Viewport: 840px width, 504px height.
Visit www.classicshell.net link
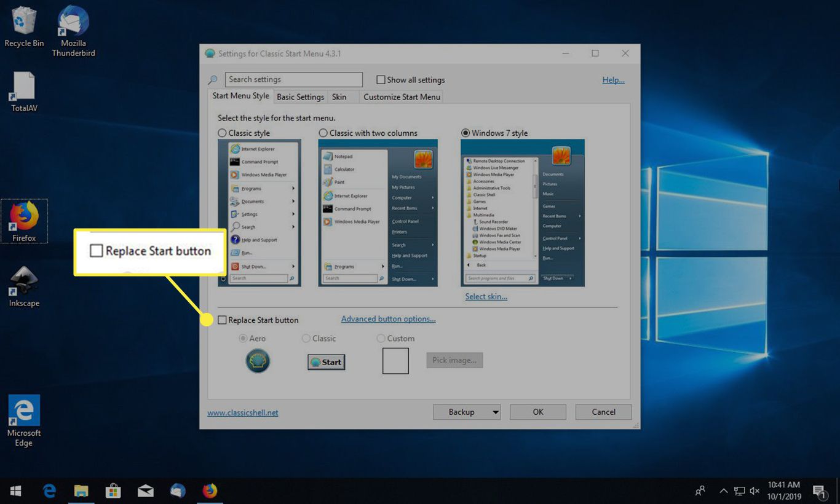point(243,412)
